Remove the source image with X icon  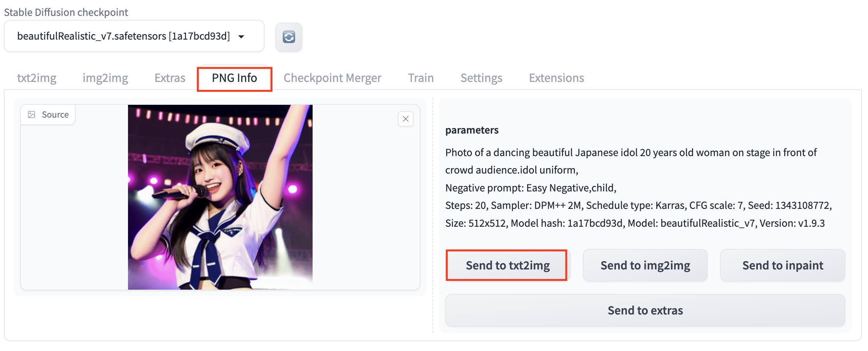tap(405, 119)
